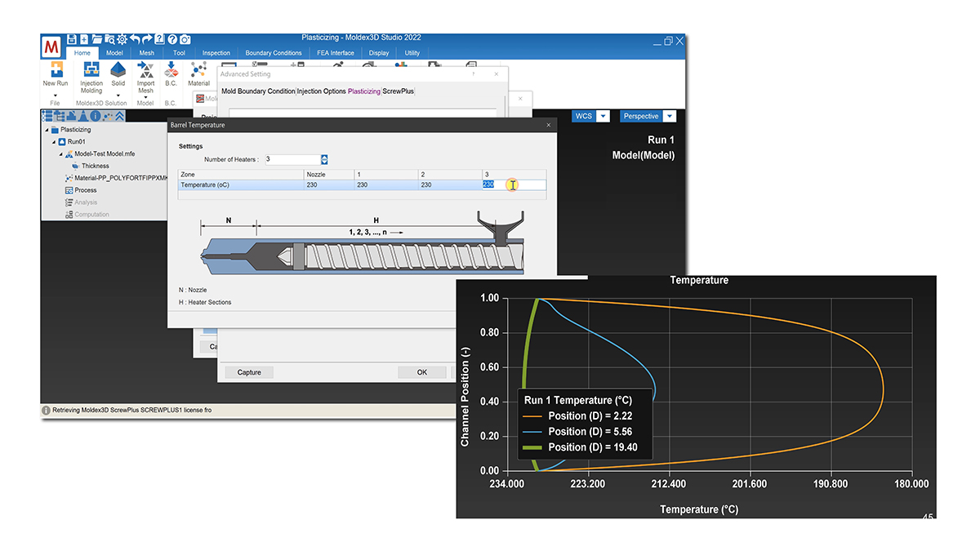Open the Display ribbon tab

tap(379, 53)
